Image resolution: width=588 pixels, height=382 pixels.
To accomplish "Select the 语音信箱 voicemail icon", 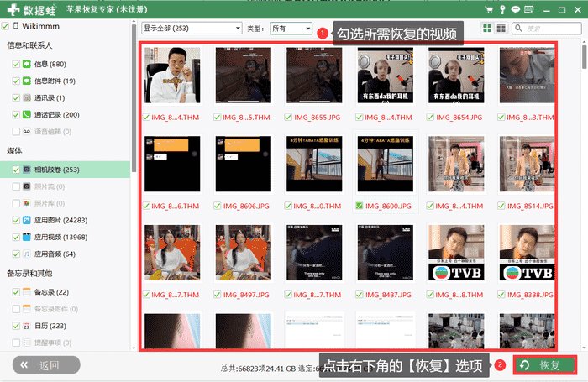I will tap(27, 131).
